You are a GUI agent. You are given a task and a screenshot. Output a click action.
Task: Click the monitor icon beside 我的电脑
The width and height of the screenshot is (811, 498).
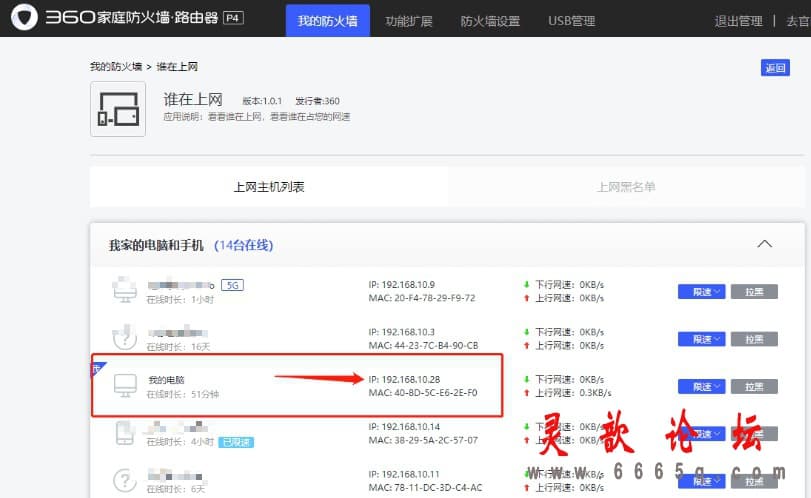125,385
